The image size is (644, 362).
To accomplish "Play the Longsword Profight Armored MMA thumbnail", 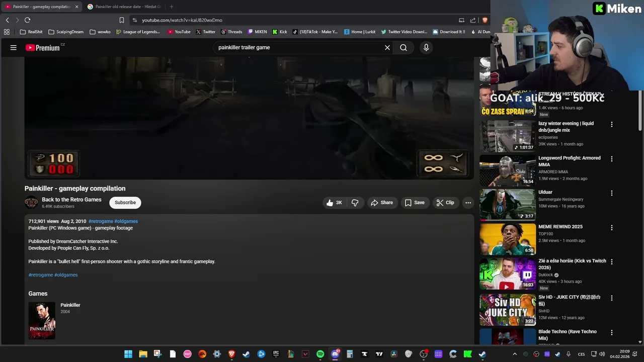I will click(x=508, y=170).
